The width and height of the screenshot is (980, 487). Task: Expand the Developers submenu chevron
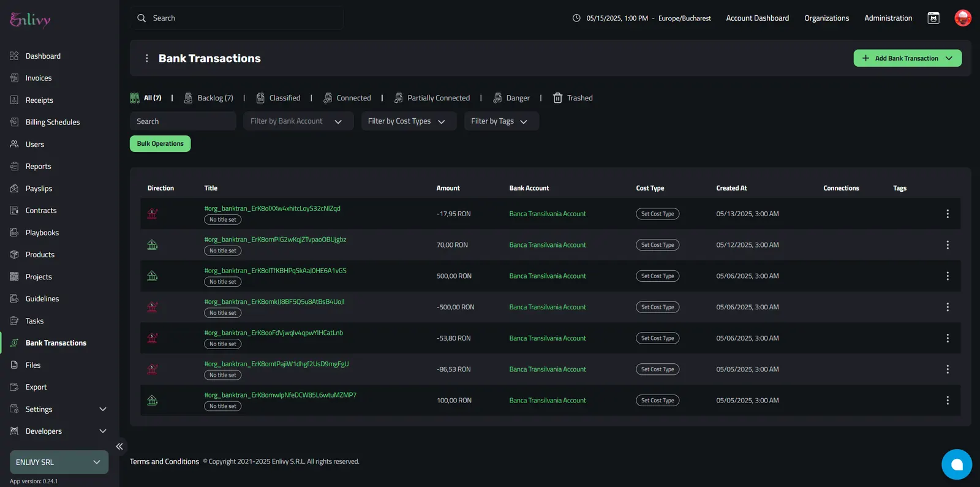pos(103,431)
